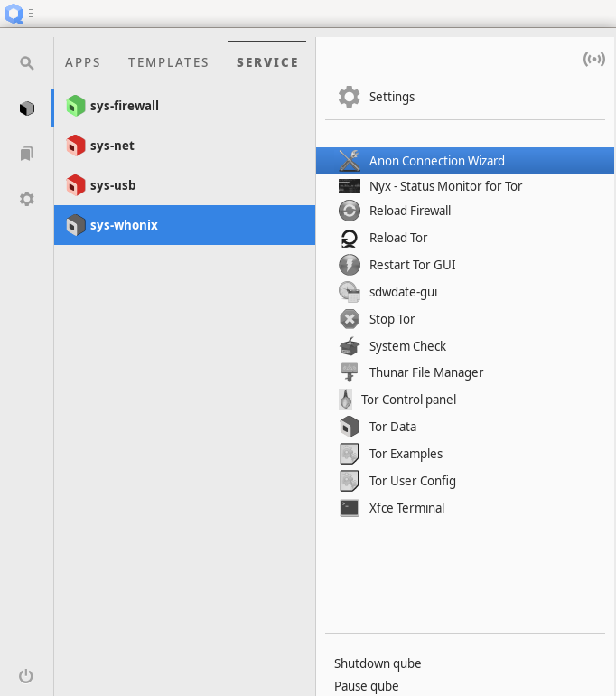The width and height of the screenshot is (616, 696).
Task: Click the Restart Tor GUI lightning icon
Action: (350, 265)
